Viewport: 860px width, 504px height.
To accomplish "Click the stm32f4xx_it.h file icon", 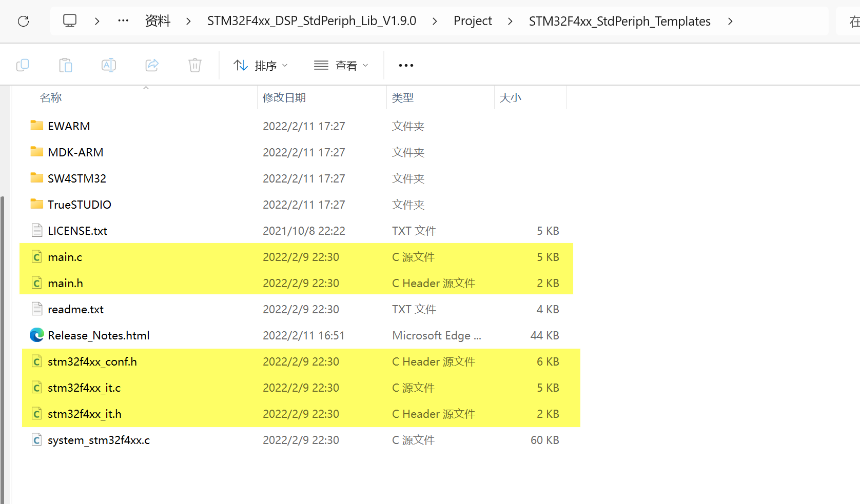I will [37, 413].
